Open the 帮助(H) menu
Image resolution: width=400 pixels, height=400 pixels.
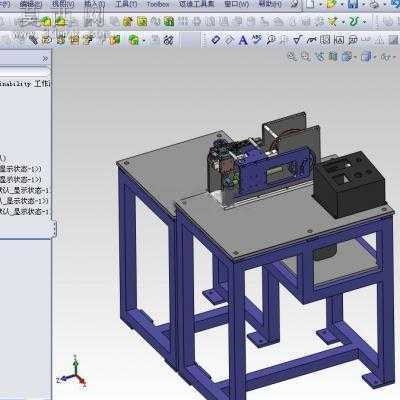click(270, 4)
